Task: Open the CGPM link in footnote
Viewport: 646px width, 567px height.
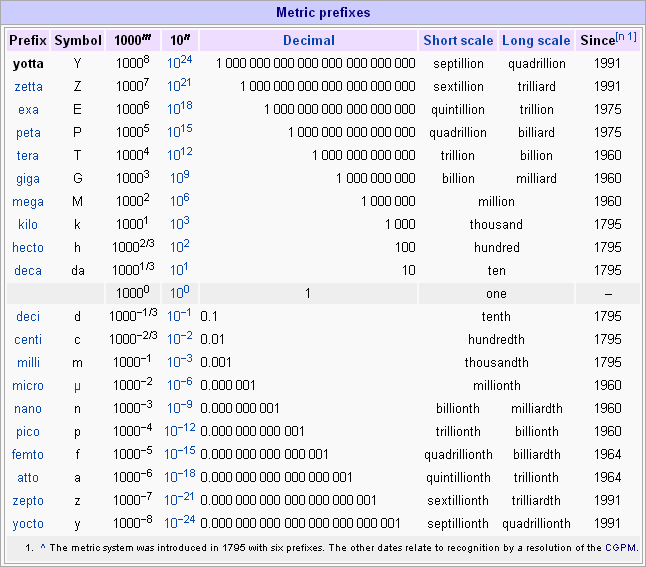Action: (x=619, y=548)
